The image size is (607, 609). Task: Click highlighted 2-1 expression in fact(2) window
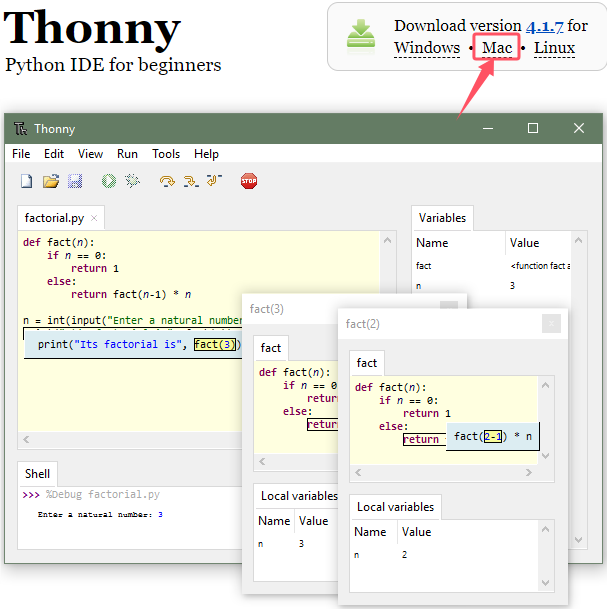tap(493, 437)
